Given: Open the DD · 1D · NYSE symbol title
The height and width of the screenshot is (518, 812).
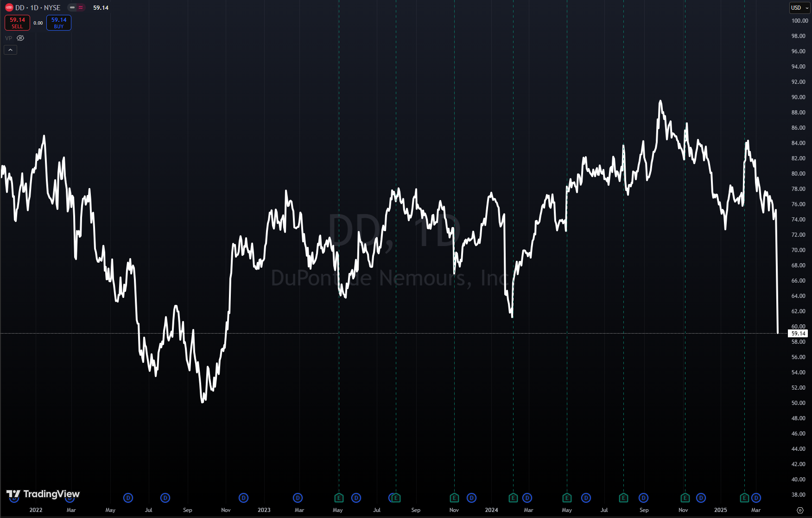Looking at the screenshot, I should 38,8.
